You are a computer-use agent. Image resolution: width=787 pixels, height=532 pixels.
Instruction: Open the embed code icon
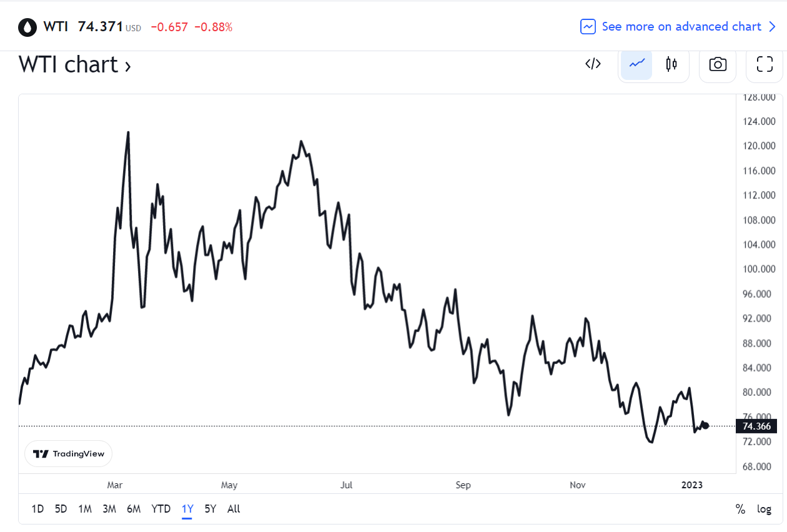click(x=593, y=64)
